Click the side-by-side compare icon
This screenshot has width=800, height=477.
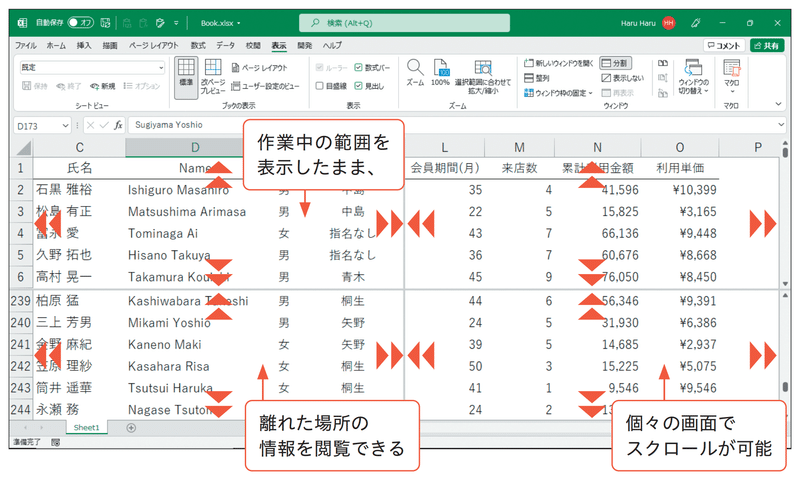pos(663,63)
